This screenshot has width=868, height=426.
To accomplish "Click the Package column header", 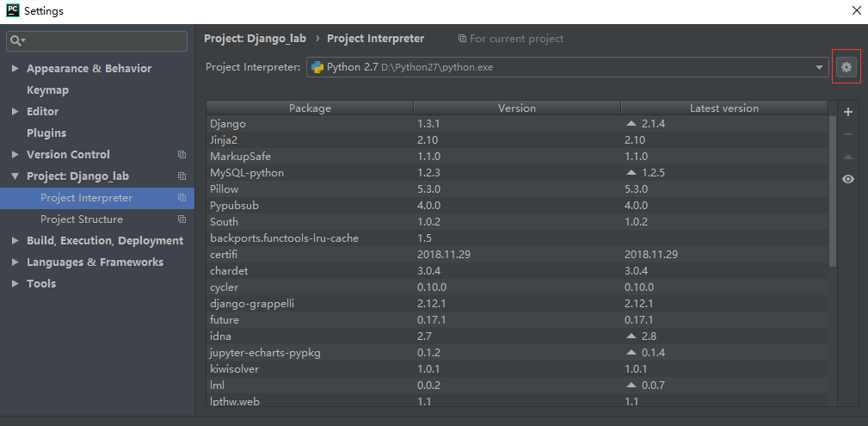I will click(x=310, y=108).
